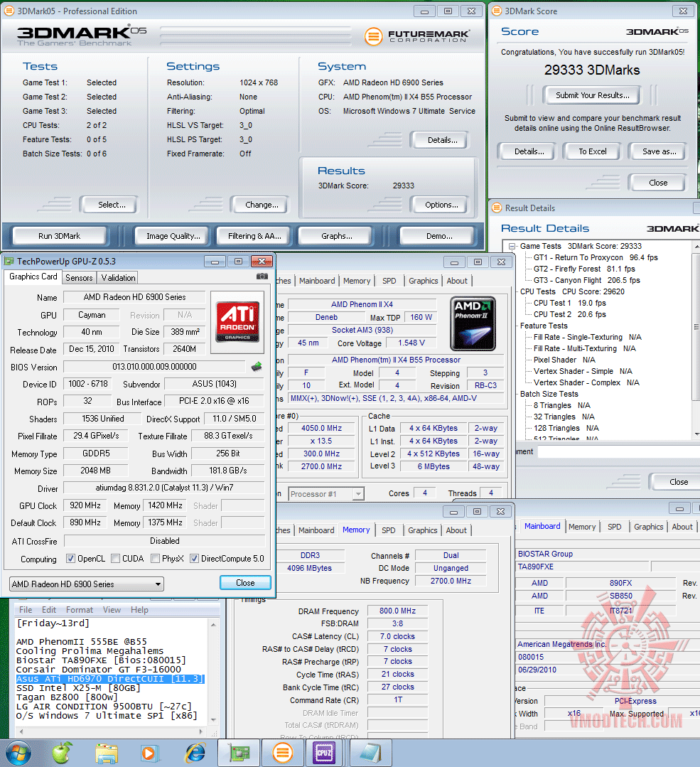Screen dimensions: 700x767
Task: Click the AMD Phenom II logo in CPU-Z
Action: (x=473, y=324)
